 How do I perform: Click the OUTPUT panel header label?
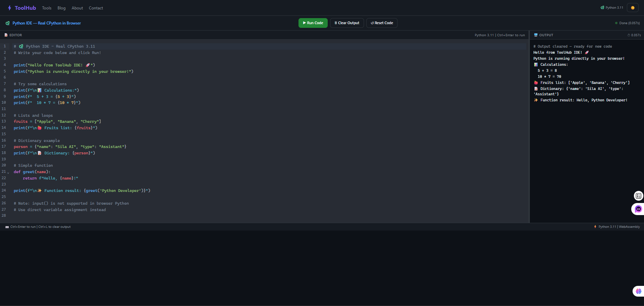tap(546, 35)
